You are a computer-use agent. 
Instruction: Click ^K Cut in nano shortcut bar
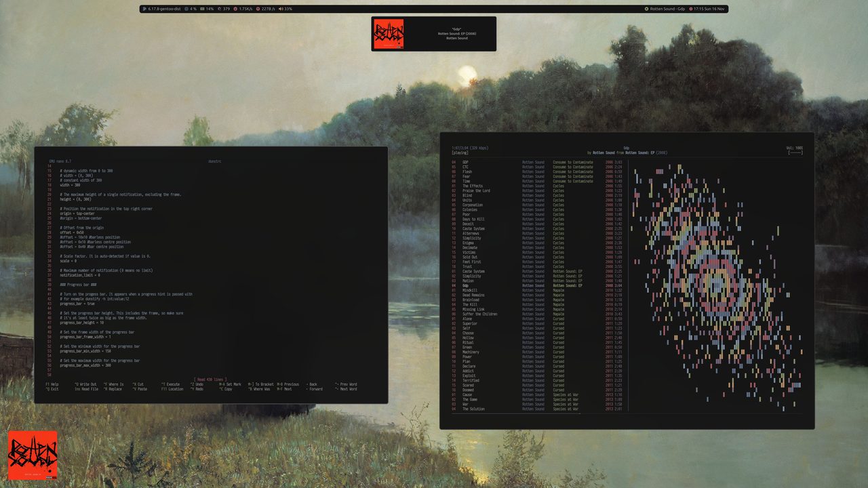point(138,384)
